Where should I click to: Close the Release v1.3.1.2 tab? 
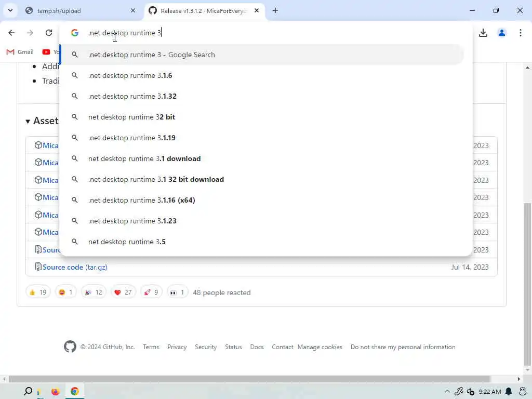point(257,10)
